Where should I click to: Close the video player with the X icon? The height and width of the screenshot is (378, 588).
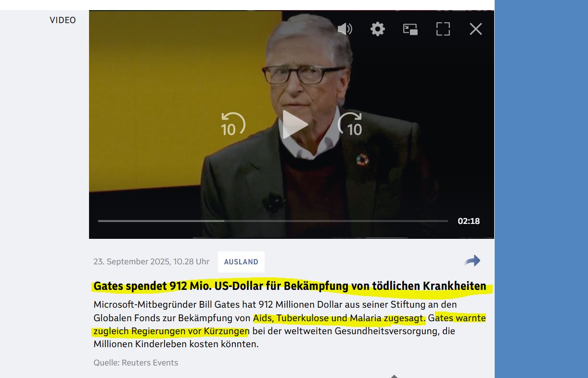click(x=476, y=29)
